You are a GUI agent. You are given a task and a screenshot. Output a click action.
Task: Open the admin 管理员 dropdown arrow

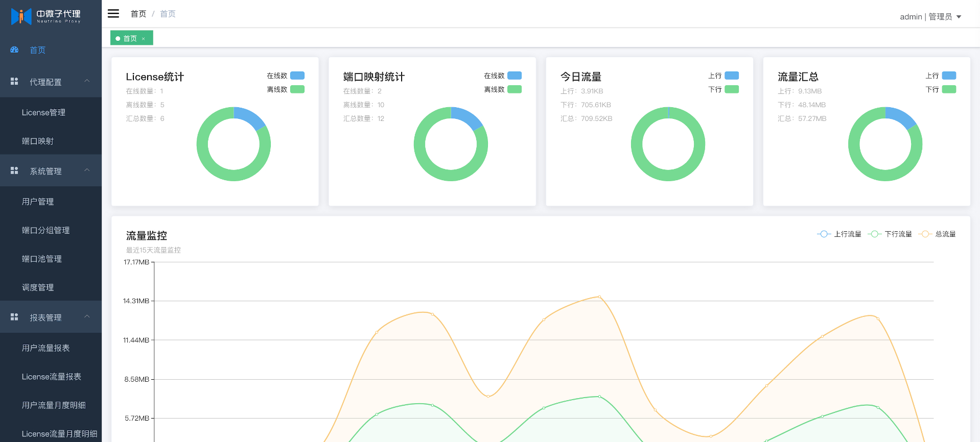[x=959, y=17]
